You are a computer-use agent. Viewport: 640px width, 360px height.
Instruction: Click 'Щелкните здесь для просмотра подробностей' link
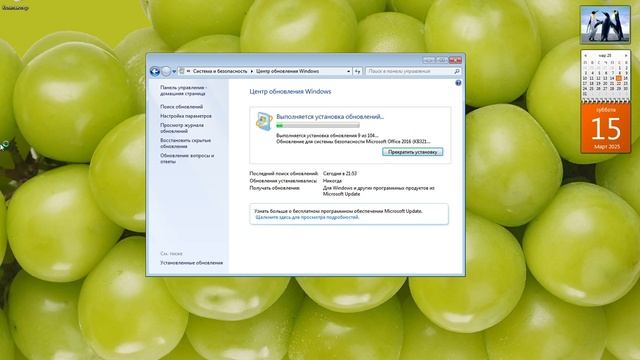(307, 218)
